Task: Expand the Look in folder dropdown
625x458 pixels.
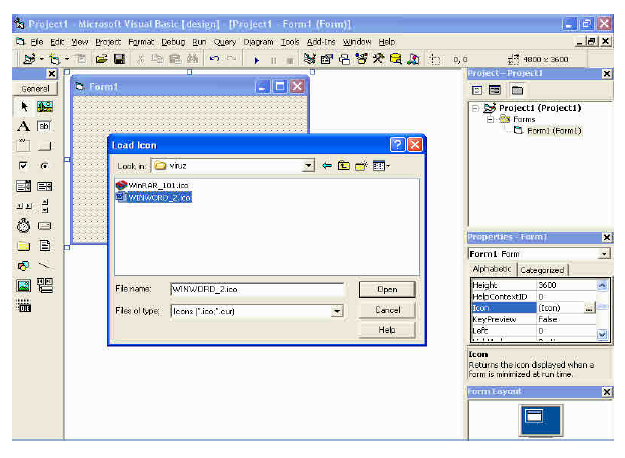Action: click(x=308, y=166)
